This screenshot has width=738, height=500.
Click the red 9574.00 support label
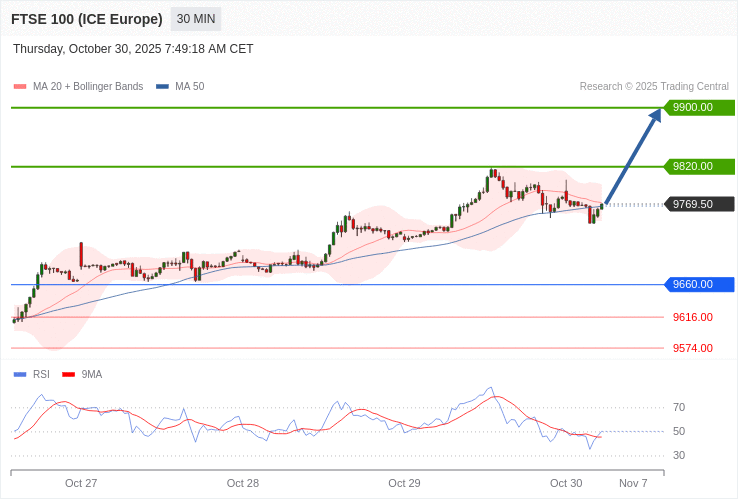(692, 348)
